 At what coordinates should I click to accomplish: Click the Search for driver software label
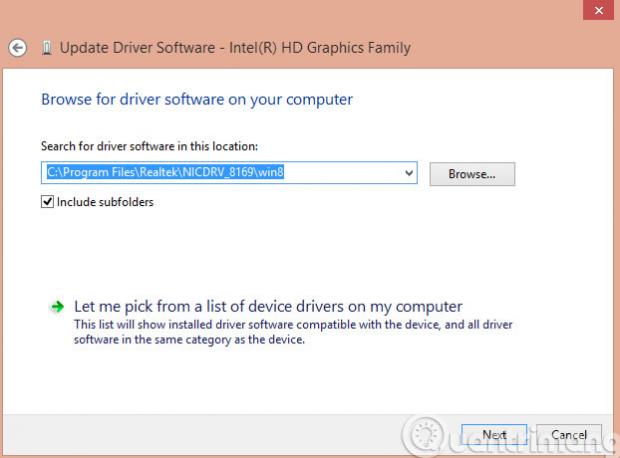(x=149, y=146)
